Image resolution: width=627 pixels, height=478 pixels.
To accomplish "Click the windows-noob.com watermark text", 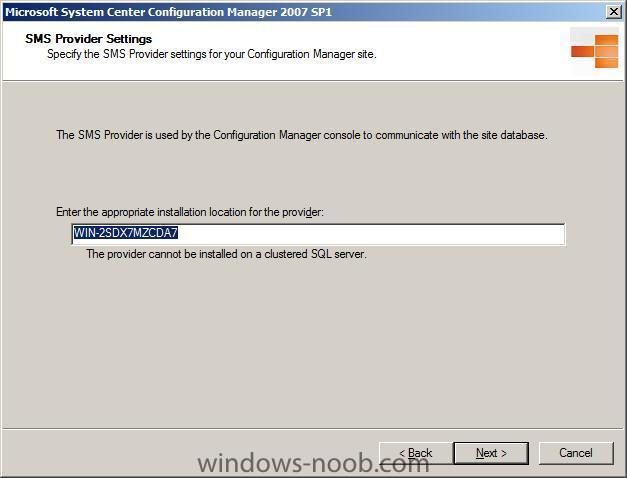I will click(313, 464).
